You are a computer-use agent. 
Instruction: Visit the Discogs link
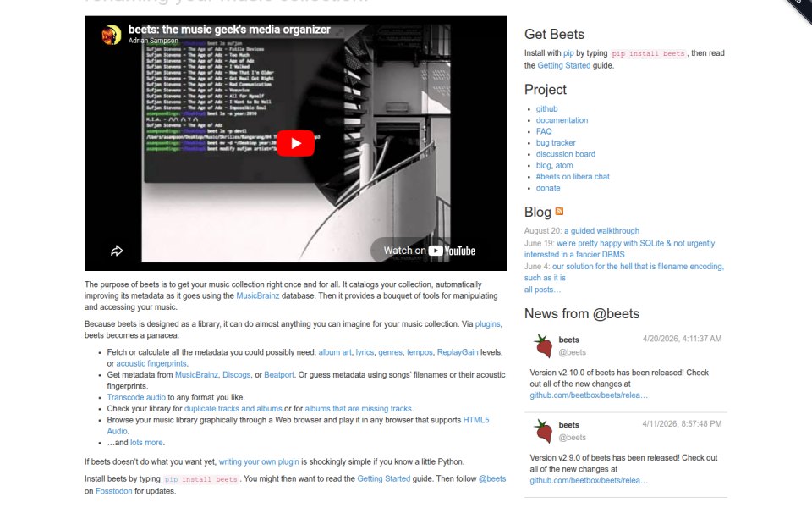[x=237, y=375]
